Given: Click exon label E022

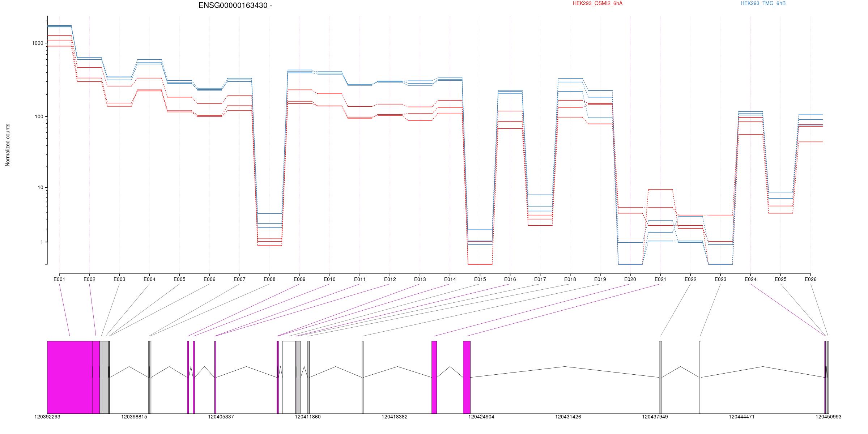Looking at the screenshot, I should tap(690, 279).
